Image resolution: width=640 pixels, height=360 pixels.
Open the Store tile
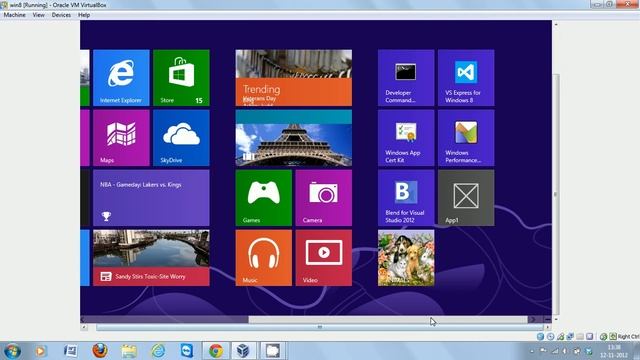[181, 78]
